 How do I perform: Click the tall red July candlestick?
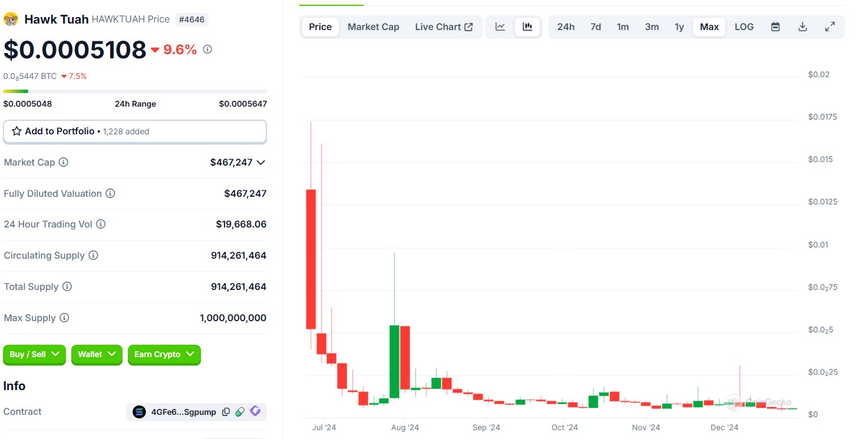pyautogui.click(x=311, y=259)
